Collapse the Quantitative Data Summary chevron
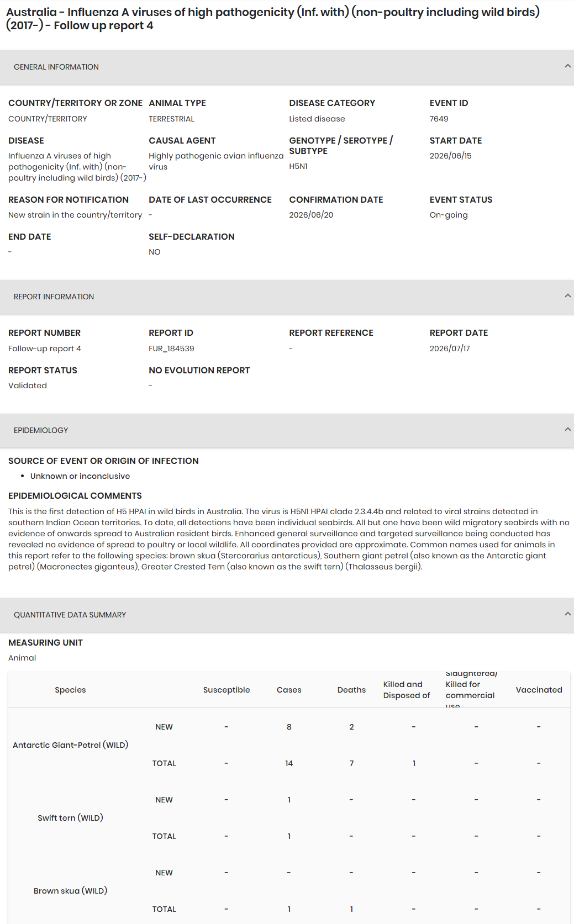The height and width of the screenshot is (924, 574). tap(567, 614)
